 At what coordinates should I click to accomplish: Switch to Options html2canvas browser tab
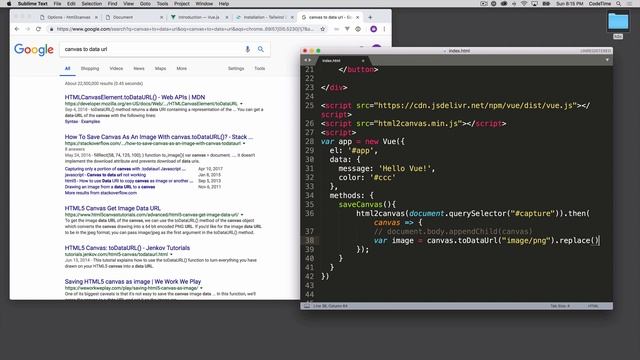coord(69,18)
